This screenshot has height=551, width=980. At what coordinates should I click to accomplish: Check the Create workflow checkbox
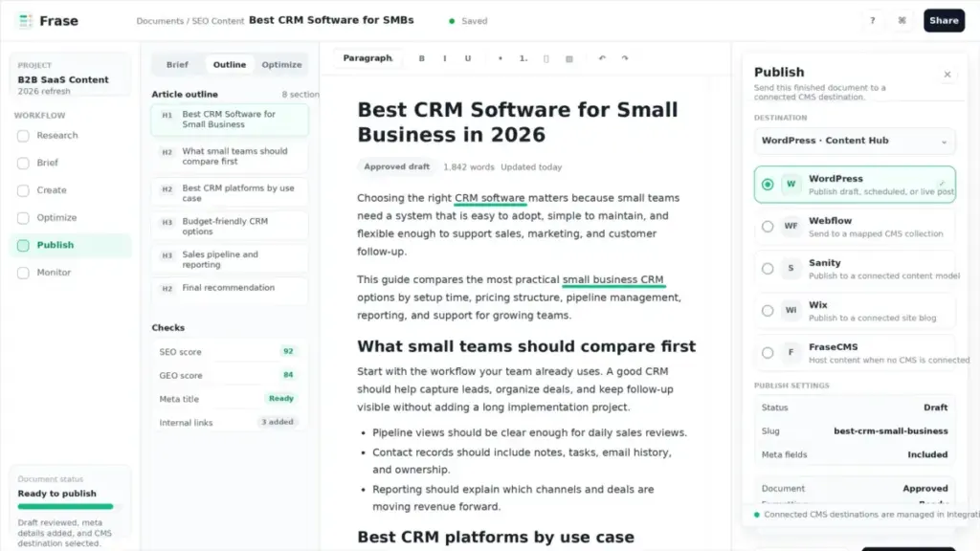(23, 190)
